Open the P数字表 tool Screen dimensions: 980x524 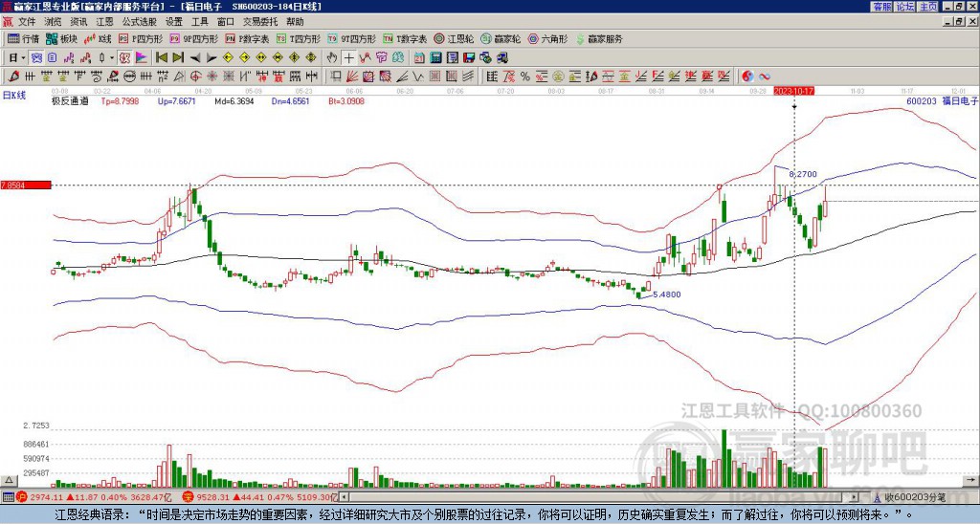pos(248,38)
